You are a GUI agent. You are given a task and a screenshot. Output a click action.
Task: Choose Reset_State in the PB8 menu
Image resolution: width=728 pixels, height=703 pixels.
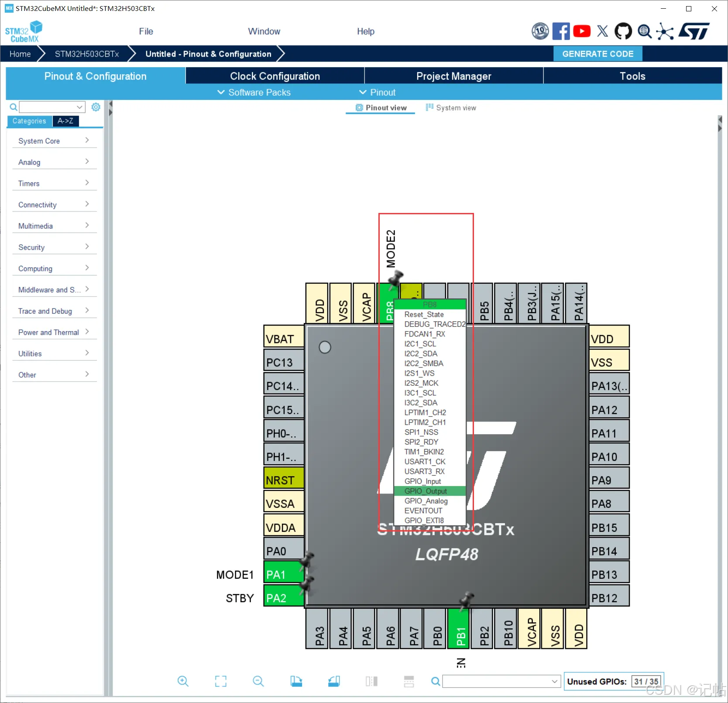click(x=430, y=314)
